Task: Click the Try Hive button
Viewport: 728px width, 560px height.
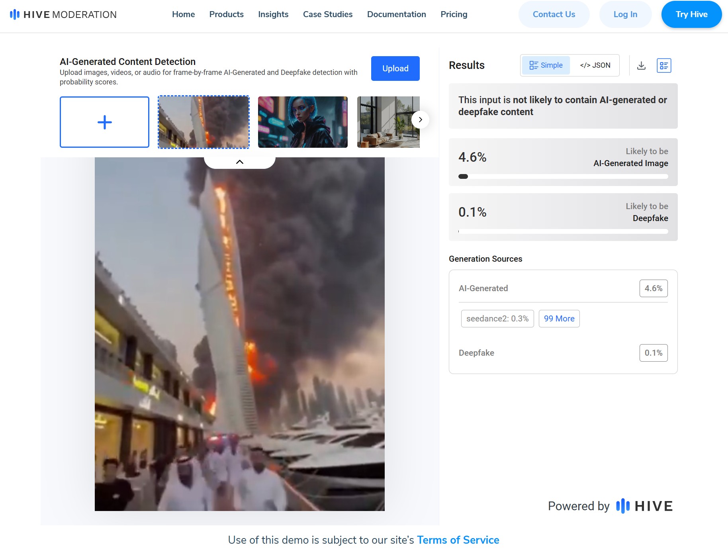Action: (691, 14)
